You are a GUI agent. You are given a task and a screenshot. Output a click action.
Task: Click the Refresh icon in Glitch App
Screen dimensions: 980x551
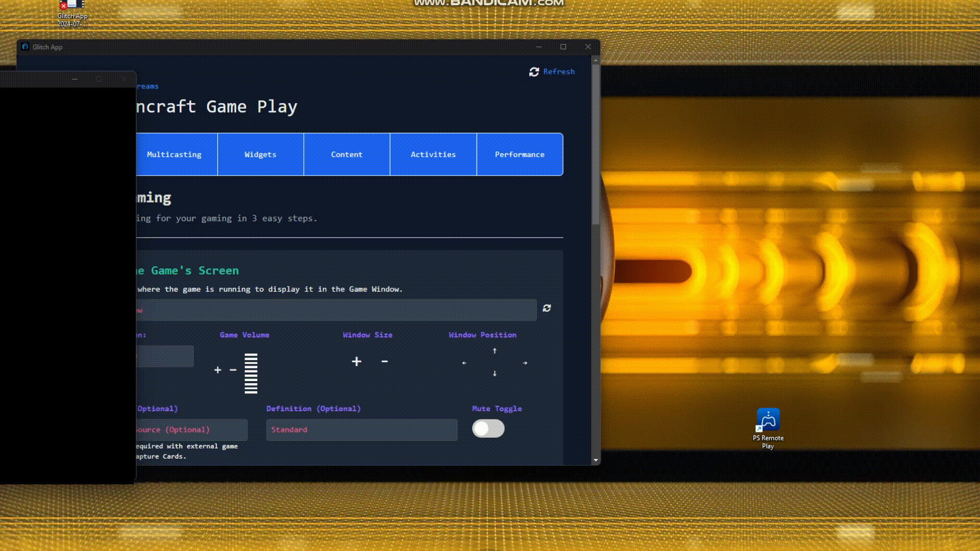(533, 71)
